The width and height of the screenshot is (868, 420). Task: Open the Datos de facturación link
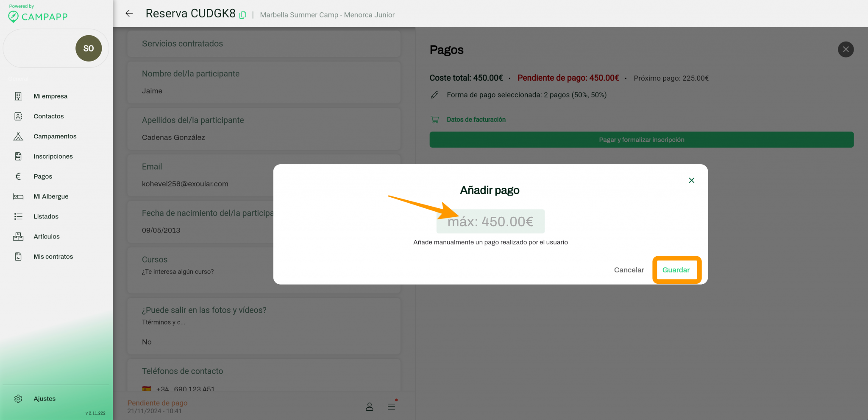476,119
